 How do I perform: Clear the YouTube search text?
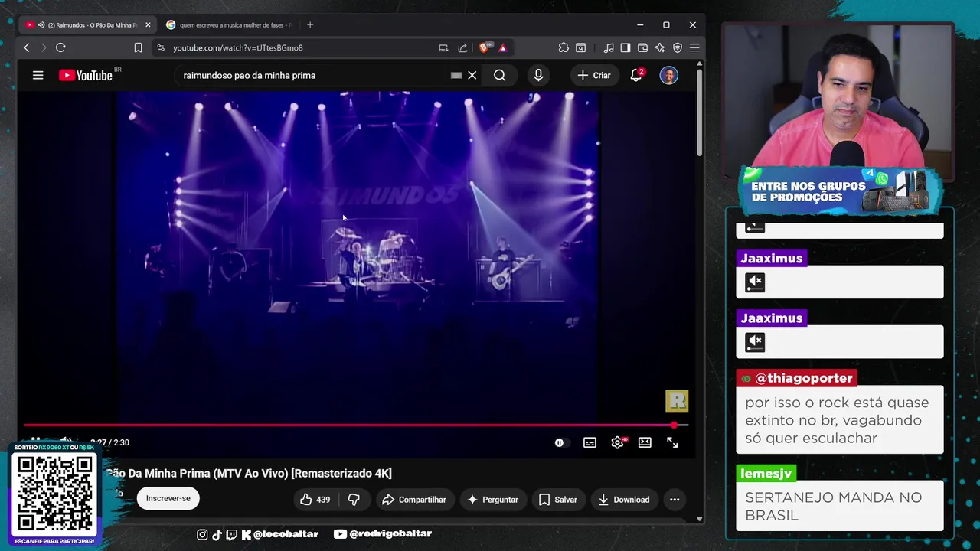pos(472,75)
